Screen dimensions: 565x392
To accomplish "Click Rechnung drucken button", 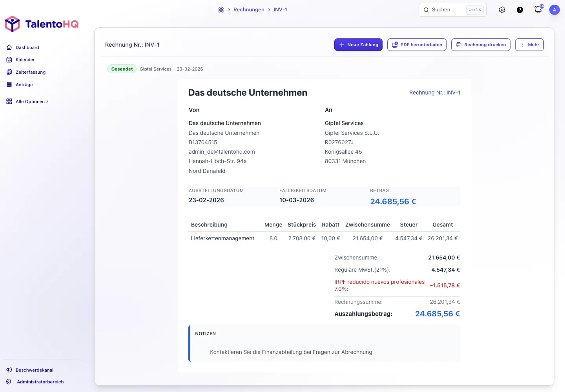I will coord(481,45).
